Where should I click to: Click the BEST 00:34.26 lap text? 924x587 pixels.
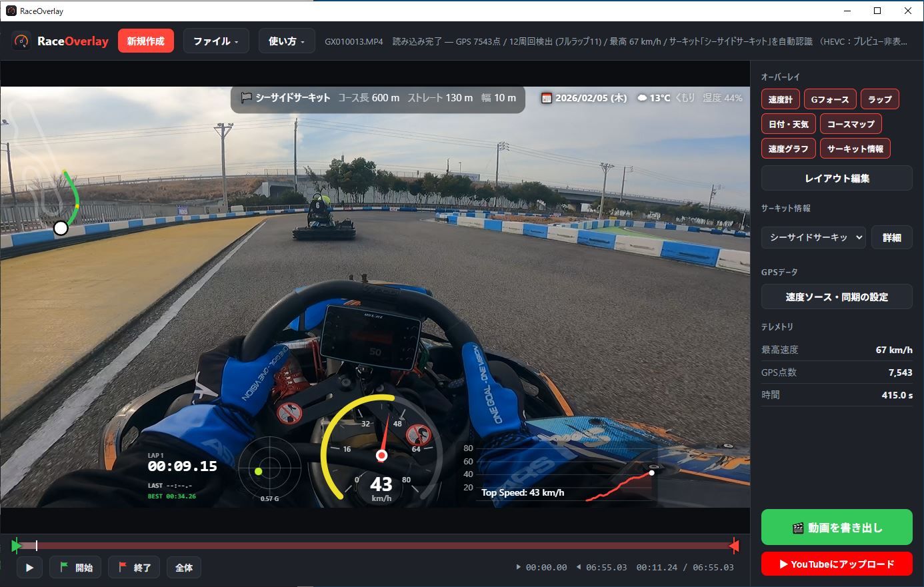coord(172,496)
